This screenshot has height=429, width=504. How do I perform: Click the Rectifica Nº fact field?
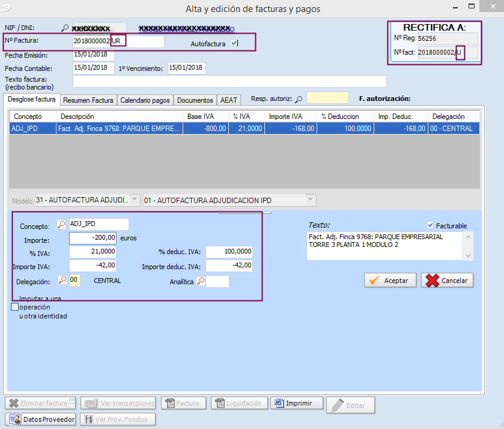pyautogui.click(x=448, y=52)
